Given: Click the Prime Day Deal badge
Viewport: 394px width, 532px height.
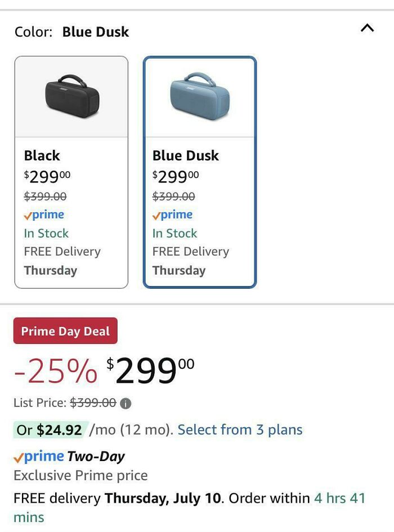Looking at the screenshot, I should tap(65, 331).
